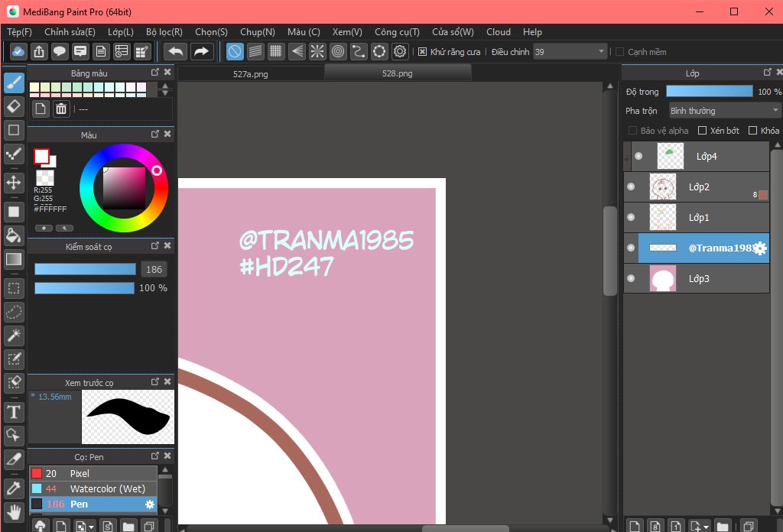The height and width of the screenshot is (532, 783).
Task: Select the Brush tool
Action: [x=14, y=83]
